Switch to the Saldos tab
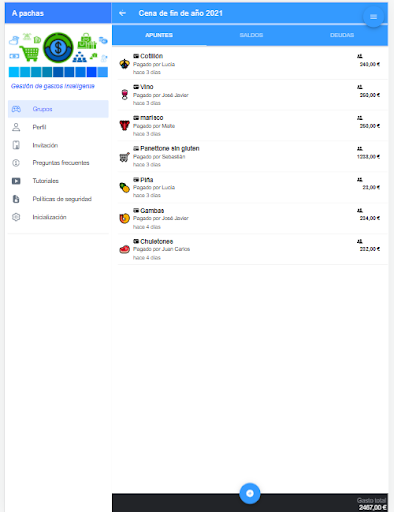 click(x=251, y=35)
